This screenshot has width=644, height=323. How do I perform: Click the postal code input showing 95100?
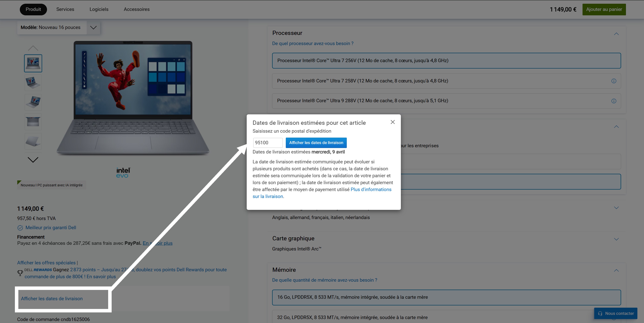(268, 142)
